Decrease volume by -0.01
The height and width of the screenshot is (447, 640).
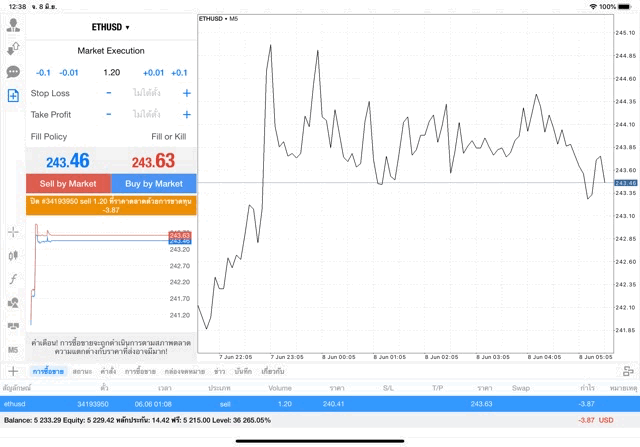[x=69, y=73]
